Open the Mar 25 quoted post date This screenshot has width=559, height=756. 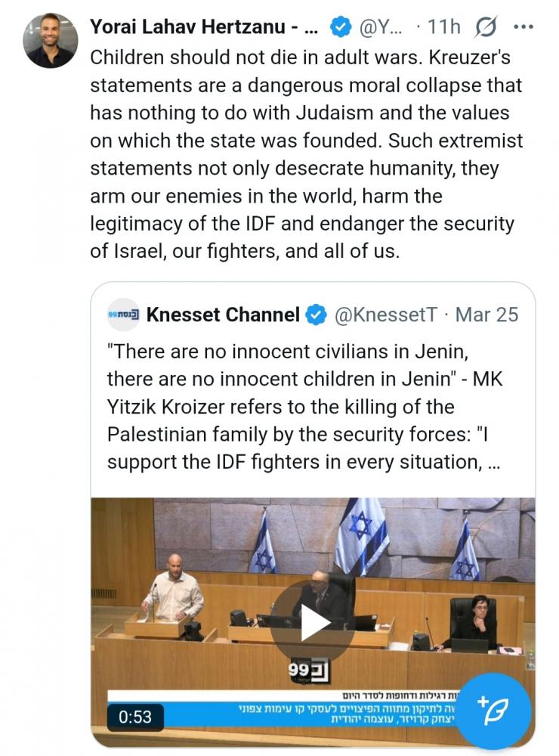point(487,314)
